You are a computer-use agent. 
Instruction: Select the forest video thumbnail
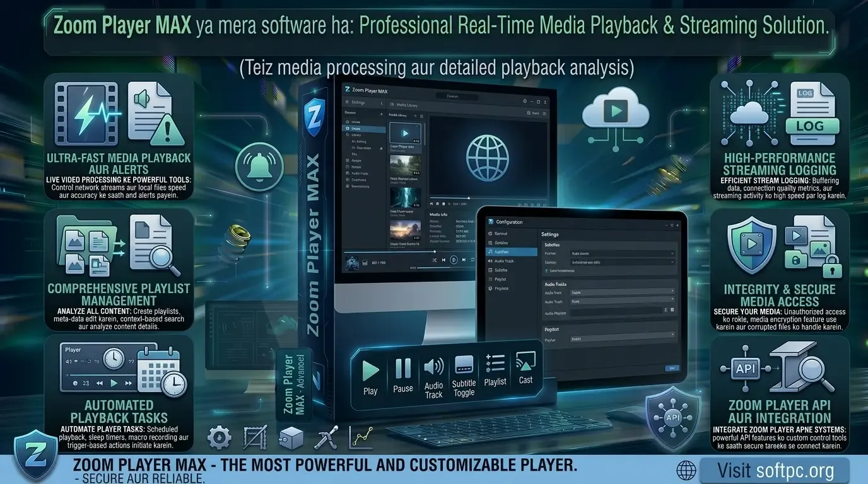pyautogui.click(x=405, y=165)
